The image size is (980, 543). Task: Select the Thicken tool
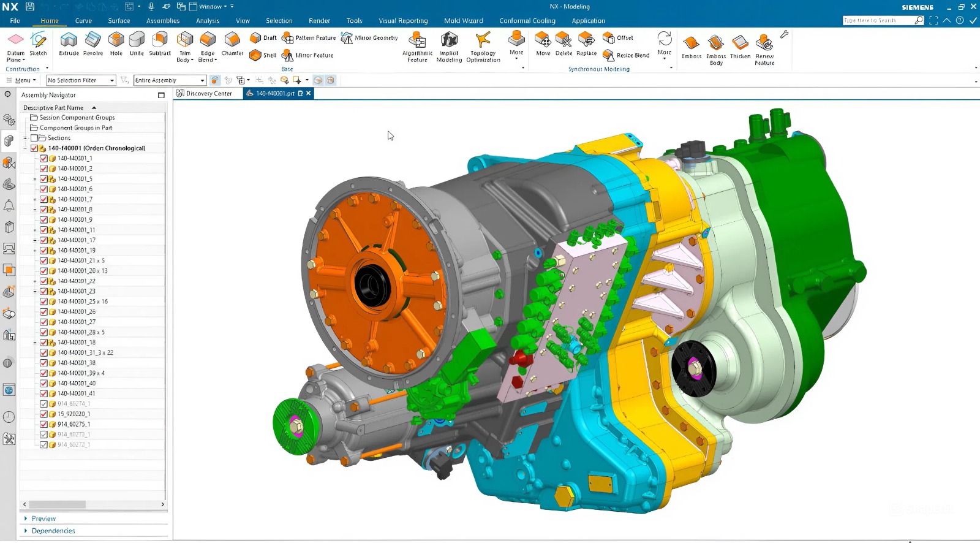(740, 46)
